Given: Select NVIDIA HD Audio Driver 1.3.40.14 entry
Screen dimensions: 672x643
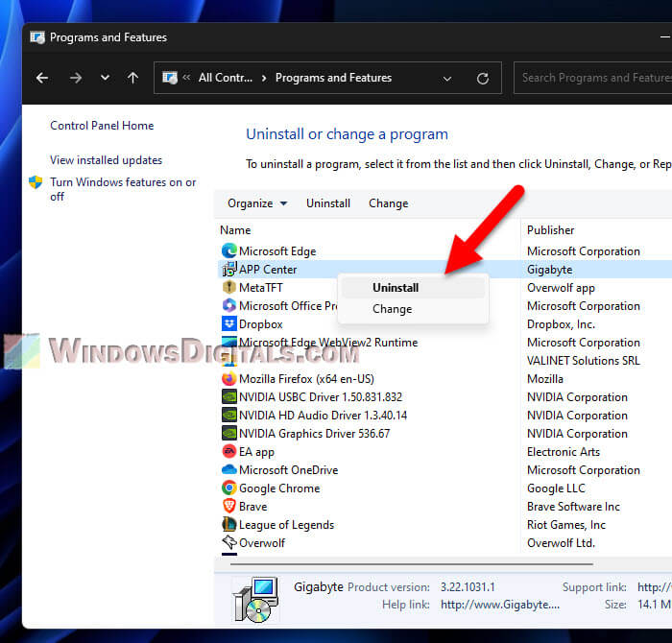Looking at the screenshot, I should click(324, 416).
